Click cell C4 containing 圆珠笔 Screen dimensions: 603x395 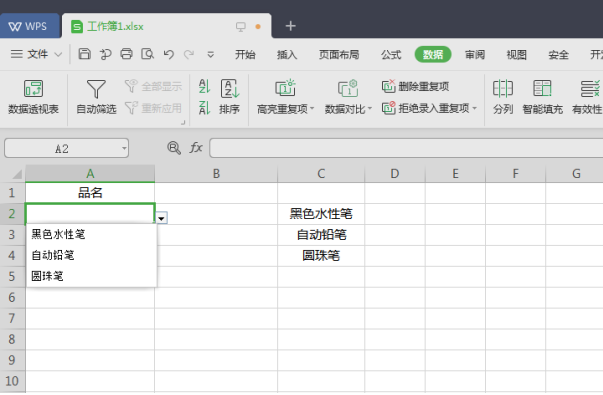pyautogui.click(x=321, y=255)
